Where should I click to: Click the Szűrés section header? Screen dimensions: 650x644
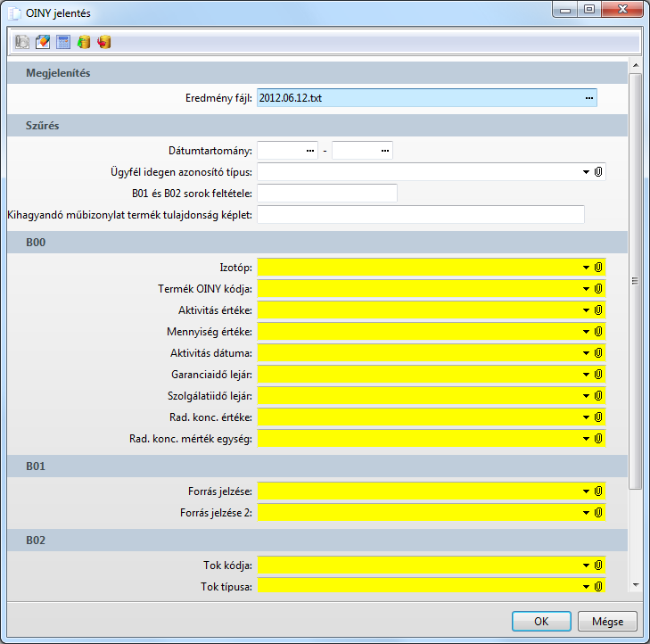[x=317, y=126]
